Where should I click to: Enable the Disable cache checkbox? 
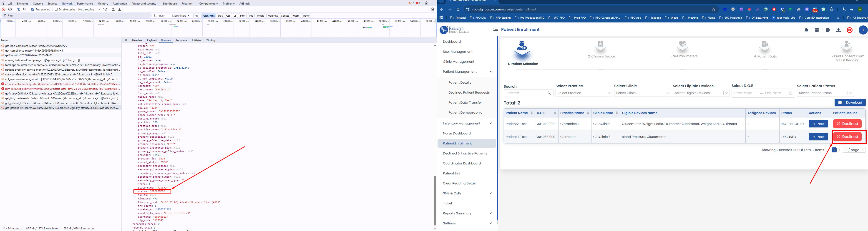click(x=56, y=10)
